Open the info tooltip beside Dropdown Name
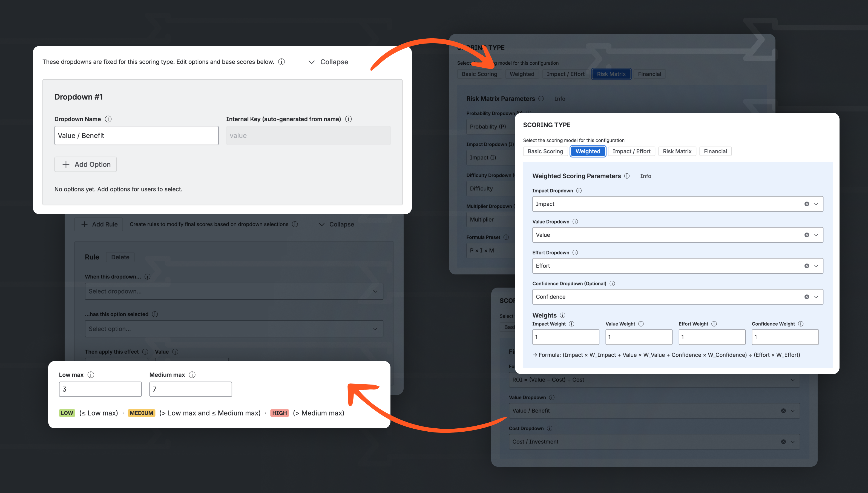 point(108,119)
